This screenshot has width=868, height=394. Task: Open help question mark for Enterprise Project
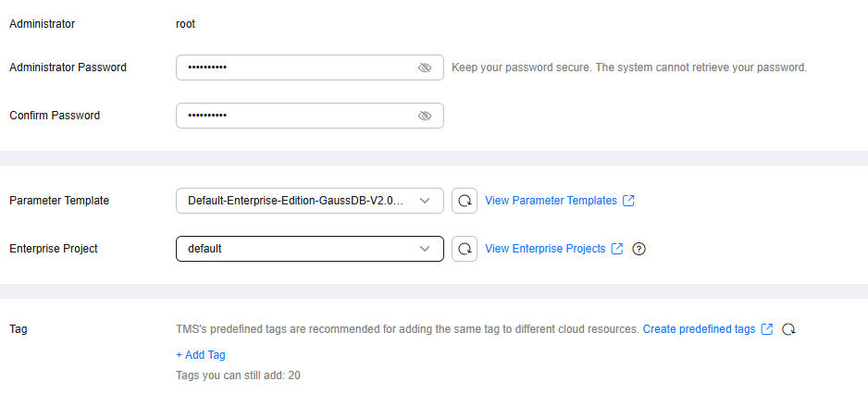(x=639, y=249)
